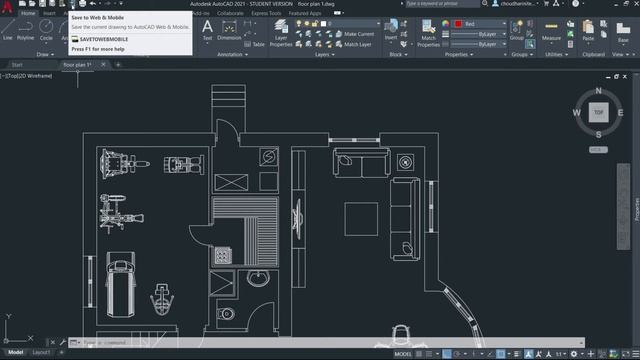The width and height of the screenshot is (640, 360).
Task: Toggle object snap in status bar
Action: coord(501,354)
